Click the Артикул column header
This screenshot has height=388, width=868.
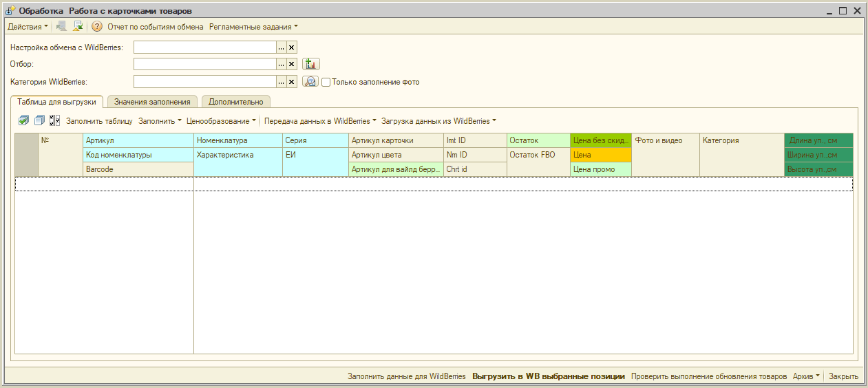[138, 140]
